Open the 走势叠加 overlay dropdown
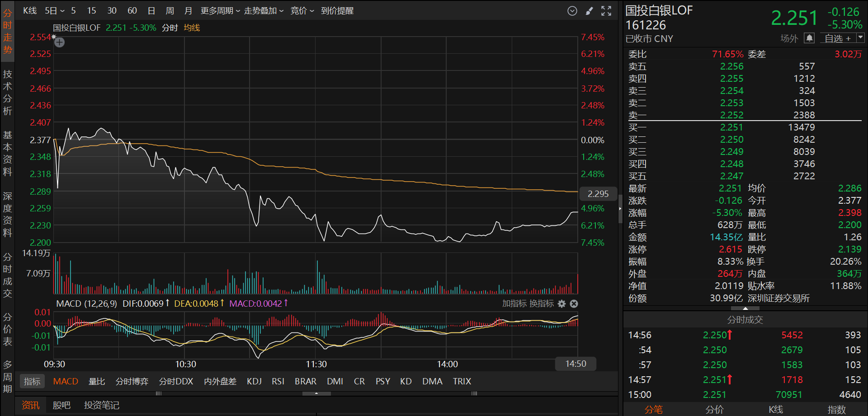The width and height of the screenshot is (868, 416). click(264, 10)
